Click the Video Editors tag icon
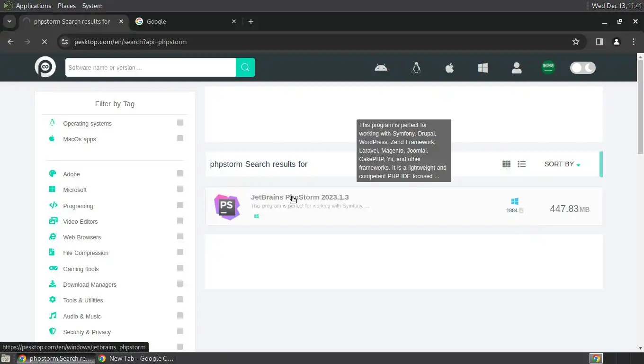This screenshot has width=644, height=364. pyautogui.click(x=53, y=221)
